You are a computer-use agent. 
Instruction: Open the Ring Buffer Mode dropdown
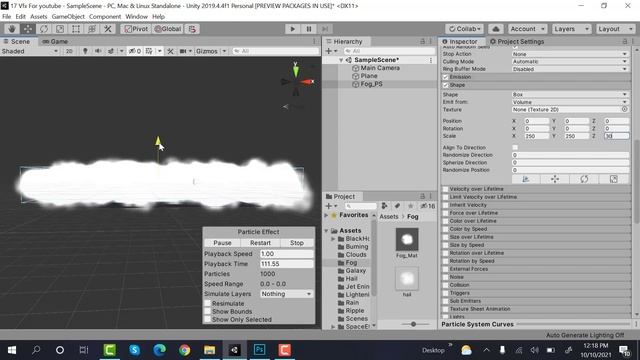[570, 69]
